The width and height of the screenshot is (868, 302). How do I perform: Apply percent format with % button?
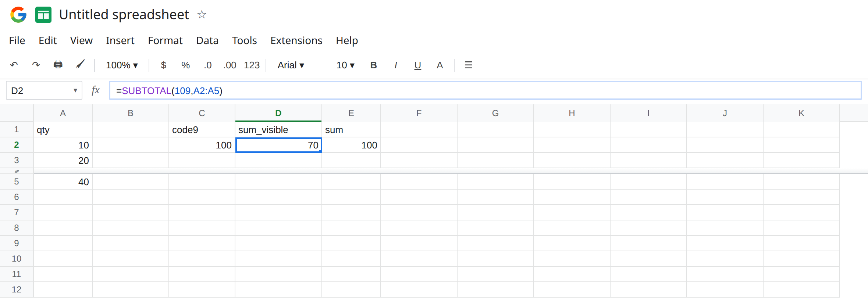(186, 65)
